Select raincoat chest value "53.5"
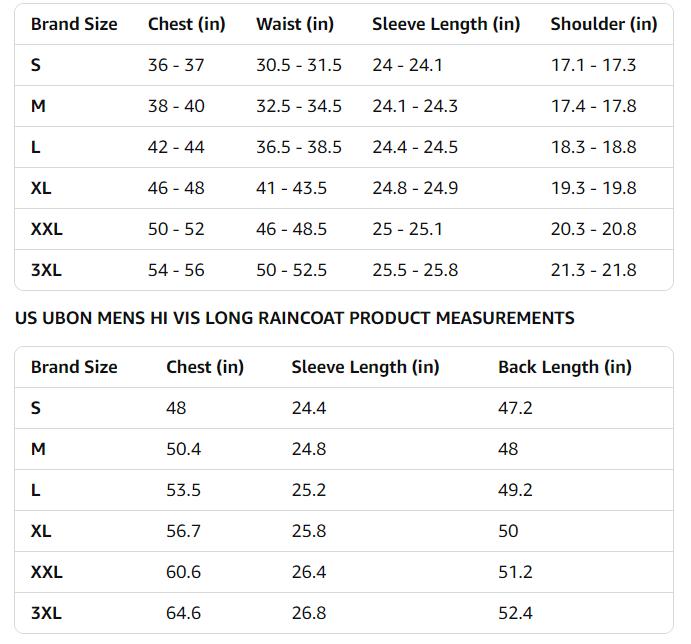The width and height of the screenshot is (691, 644). [183, 490]
